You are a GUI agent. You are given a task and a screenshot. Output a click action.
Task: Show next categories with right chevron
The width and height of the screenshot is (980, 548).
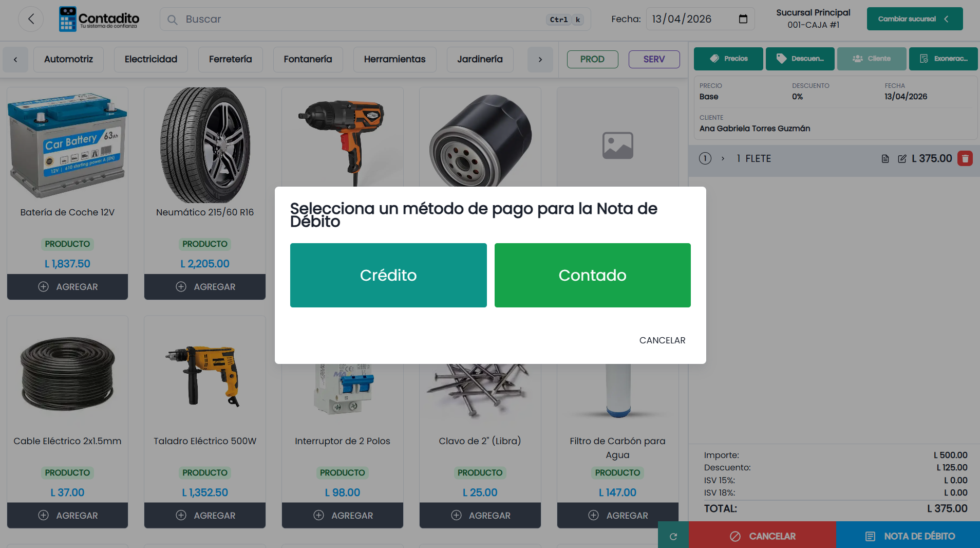[540, 60]
